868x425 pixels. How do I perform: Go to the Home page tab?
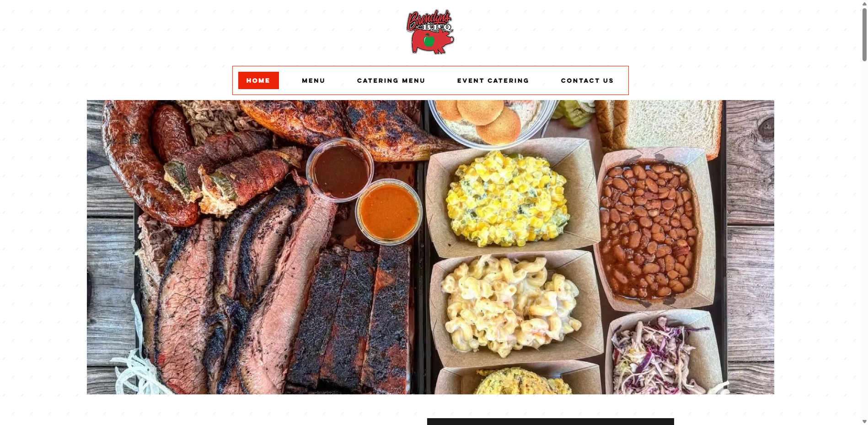(258, 80)
